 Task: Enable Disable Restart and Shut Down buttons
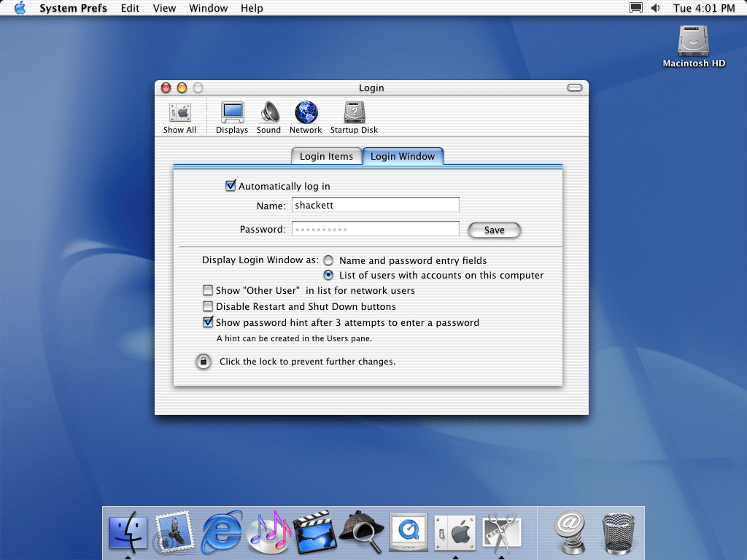click(208, 307)
